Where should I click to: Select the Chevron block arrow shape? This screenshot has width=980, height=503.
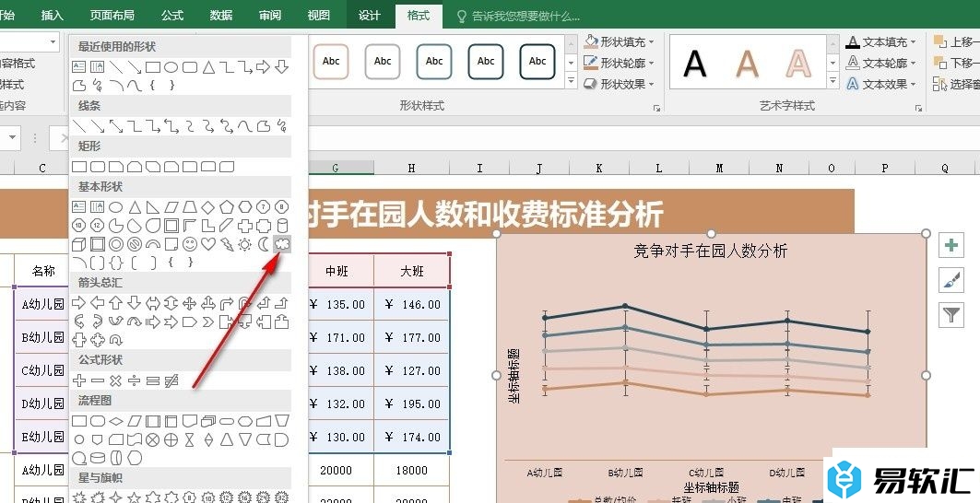[x=208, y=322]
